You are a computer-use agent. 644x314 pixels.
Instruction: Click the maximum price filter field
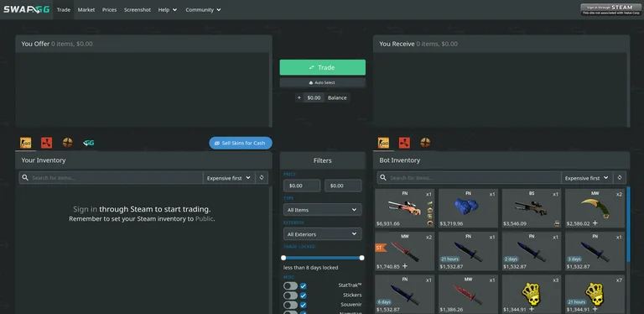pos(343,186)
